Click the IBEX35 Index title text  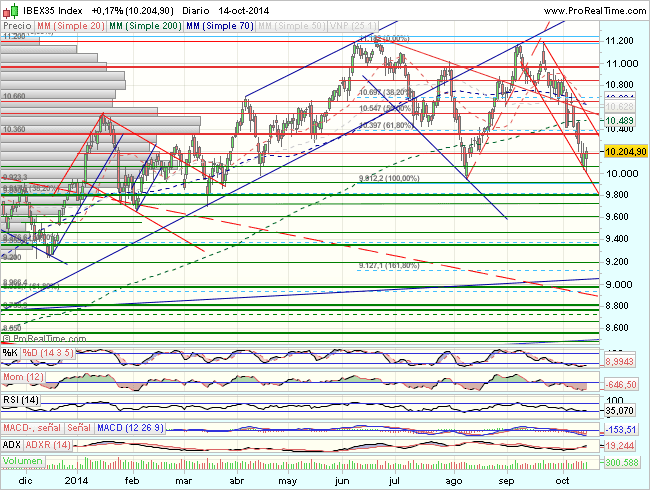tap(53, 10)
